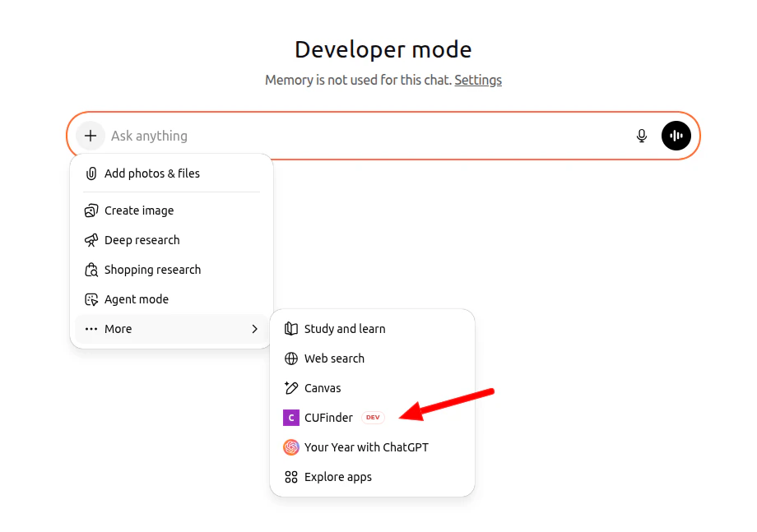Select Web search in submenu
The height and width of the screenshot is (532, 757).
(x=372, y=359)
